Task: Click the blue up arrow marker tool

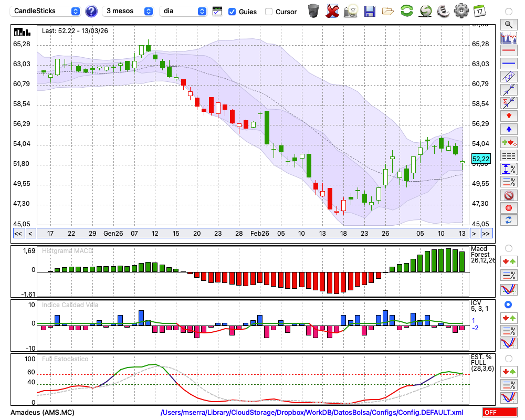Action: click(508, 129)
